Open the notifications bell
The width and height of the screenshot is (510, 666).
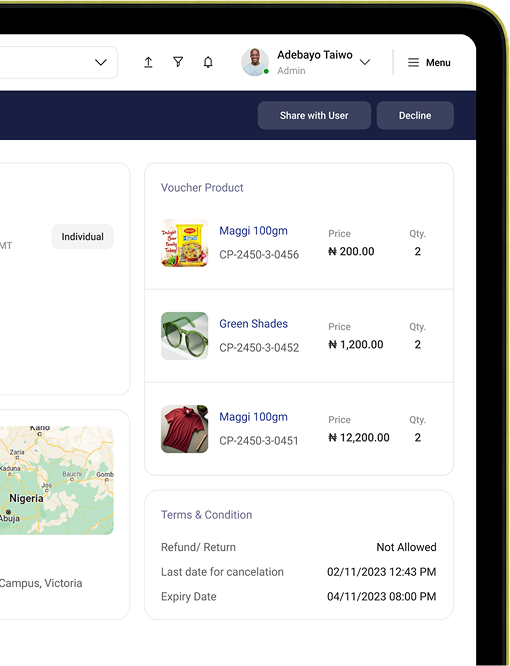[208, 62]
